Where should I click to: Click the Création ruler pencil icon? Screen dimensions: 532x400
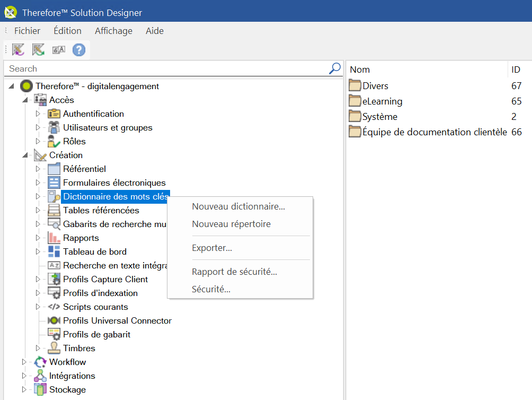40,155
